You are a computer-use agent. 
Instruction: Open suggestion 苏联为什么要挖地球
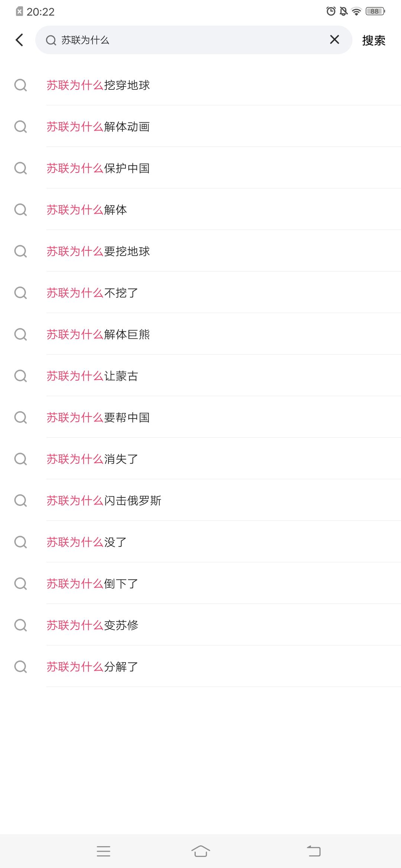point(98,251)
